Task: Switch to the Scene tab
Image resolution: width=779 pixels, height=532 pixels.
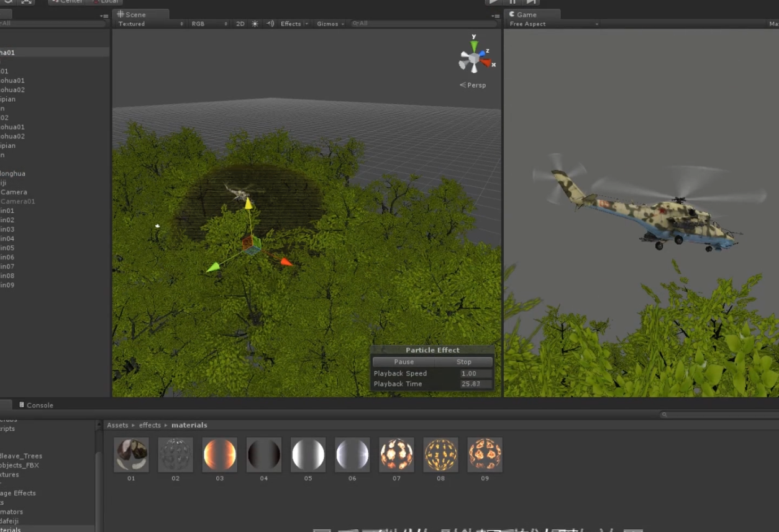Action: coord(140,14)
